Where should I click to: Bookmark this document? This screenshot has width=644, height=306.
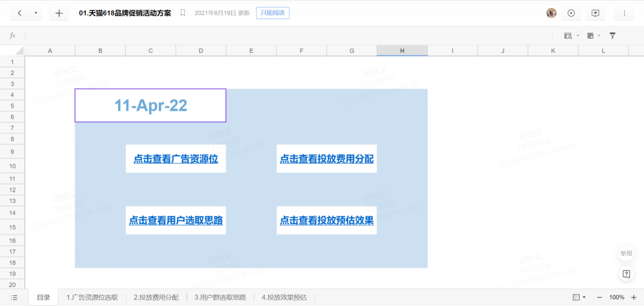183,13
